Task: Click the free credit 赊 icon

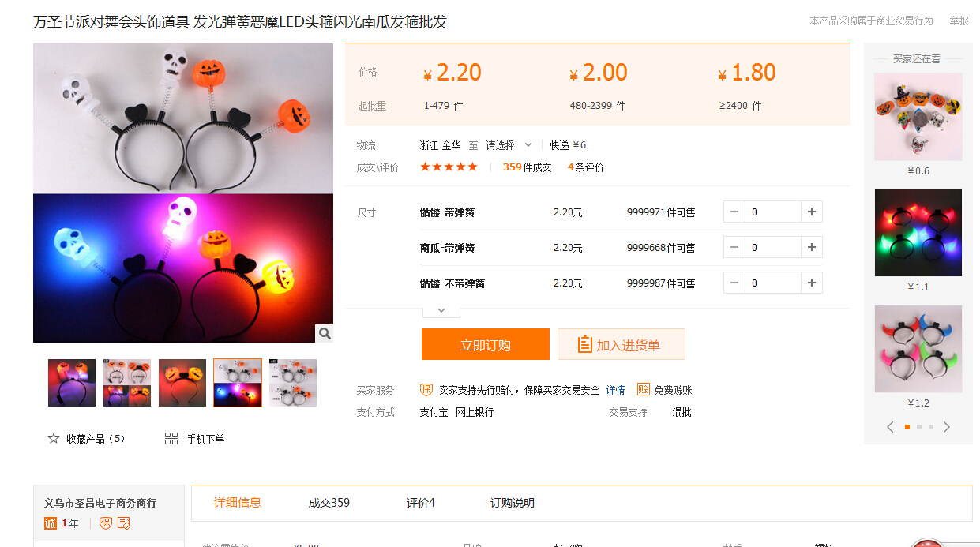Action: 644,390
